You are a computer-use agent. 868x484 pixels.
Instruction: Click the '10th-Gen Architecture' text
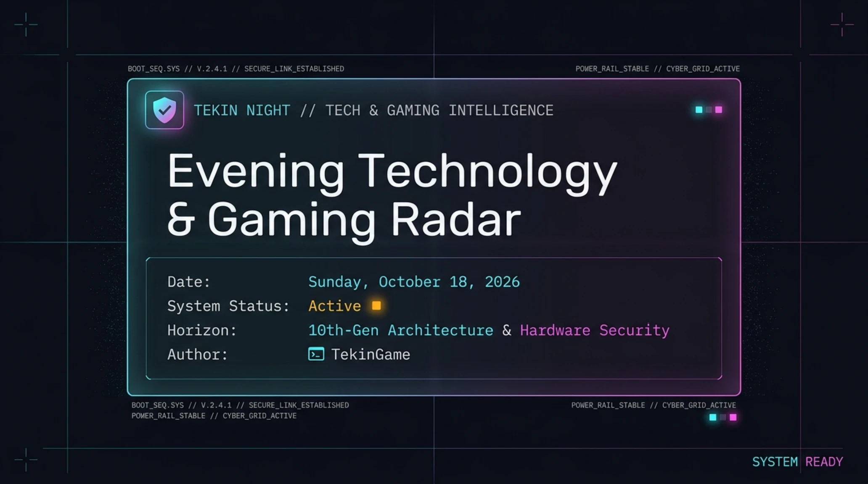(401, 330)
